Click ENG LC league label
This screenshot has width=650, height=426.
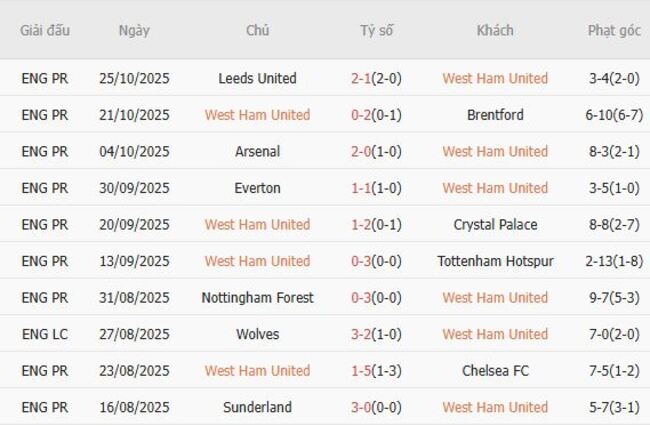45,334
